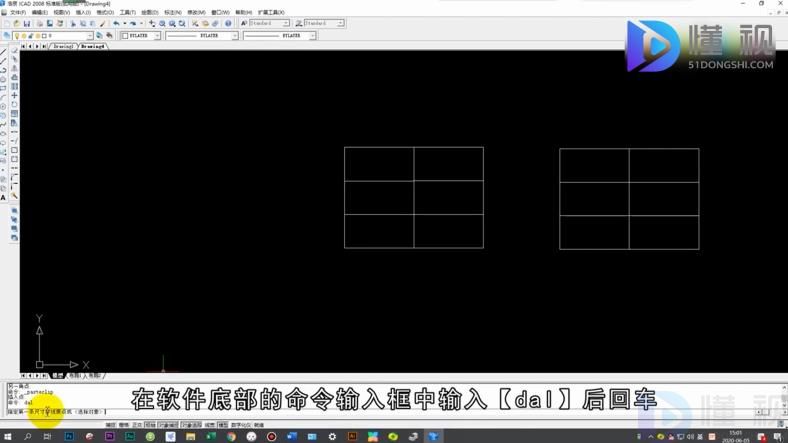Click the blue Help question icon
Image resolution: width=788 pixels, height=443 pixels.
point(228,23)
